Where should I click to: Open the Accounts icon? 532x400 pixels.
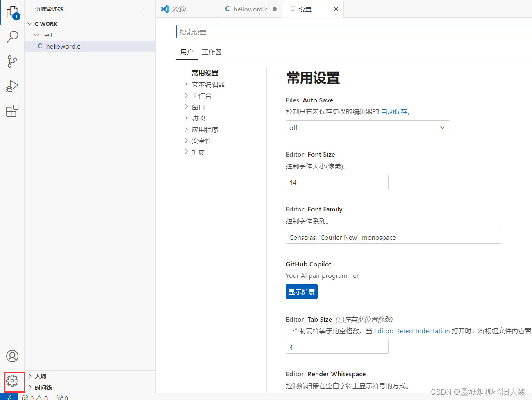tap(12, 356)
